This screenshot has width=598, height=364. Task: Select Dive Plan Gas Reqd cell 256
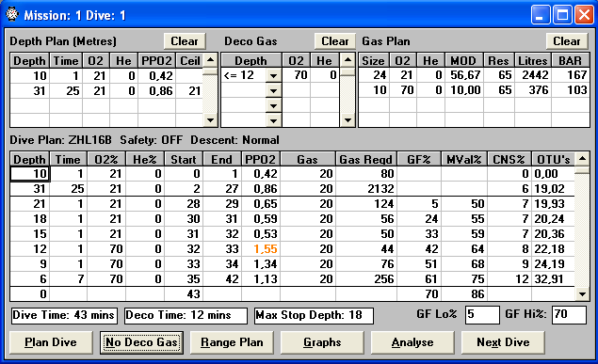click(366, 279)
